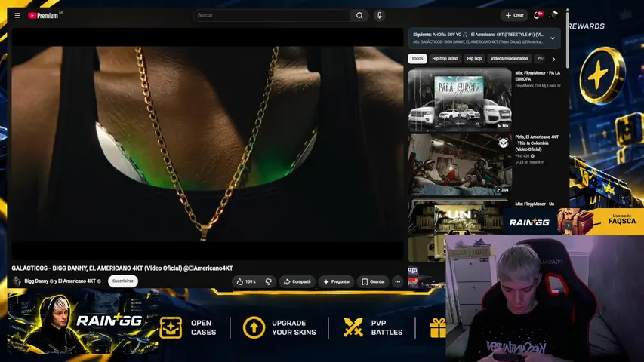This screenshot has height=362, width=644.
Task: Click the Upgrade Your Skins arrow icon
Action: pyautogui.click(x=254, y=327)
